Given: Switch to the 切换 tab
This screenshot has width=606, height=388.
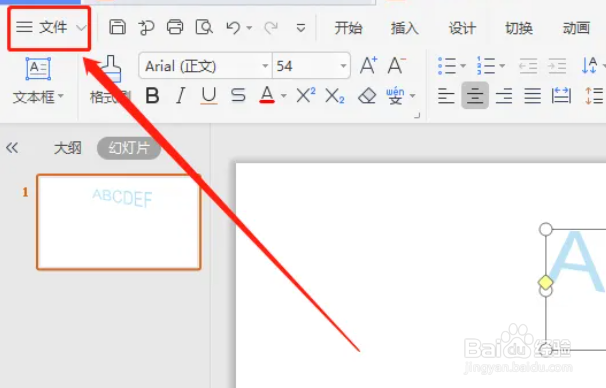Looking at the screenshot, I should (519, 28).
